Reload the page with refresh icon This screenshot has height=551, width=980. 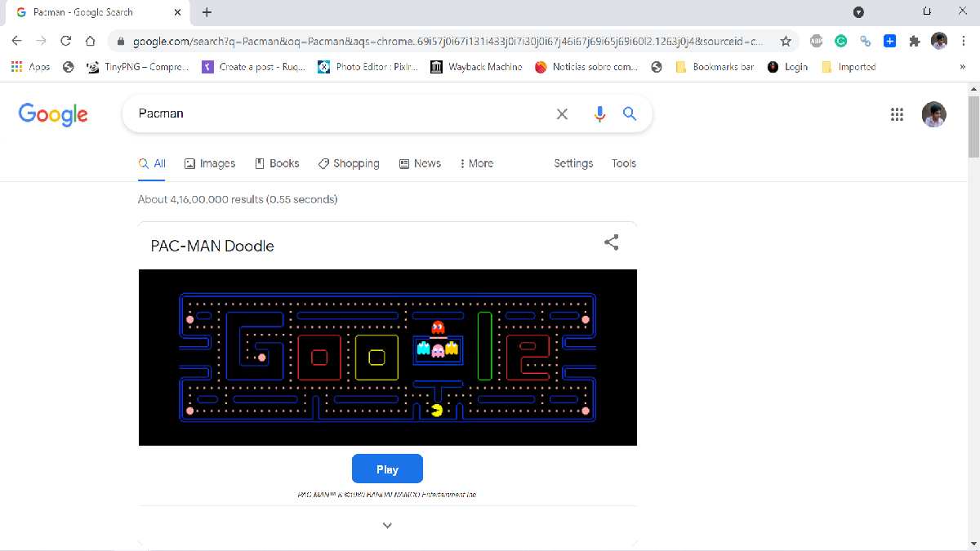tap(66, 41)
